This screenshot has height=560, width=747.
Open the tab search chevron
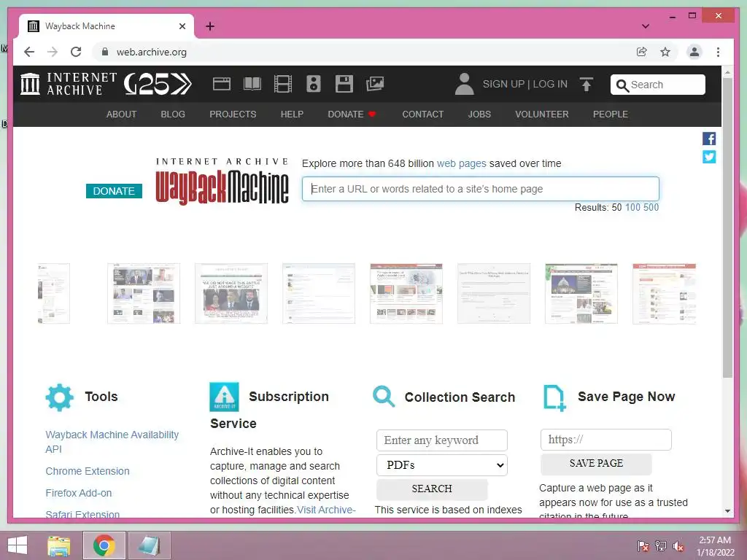tap(646, 26)
